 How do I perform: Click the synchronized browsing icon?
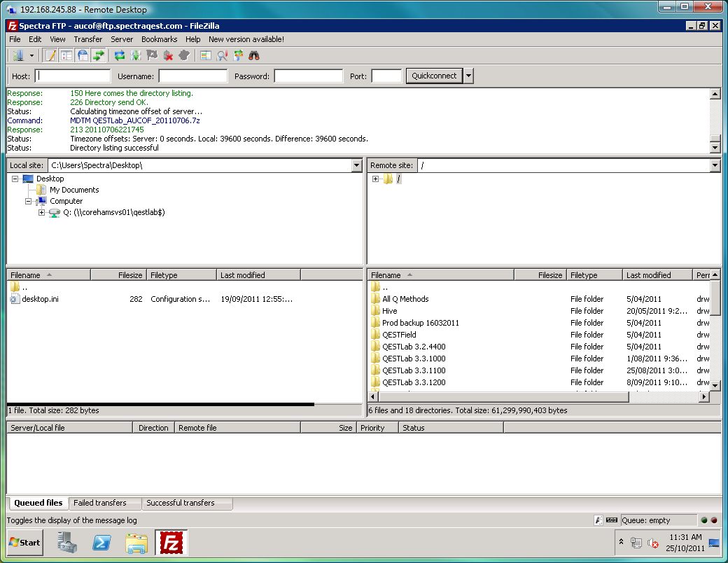tap(239, 55)
